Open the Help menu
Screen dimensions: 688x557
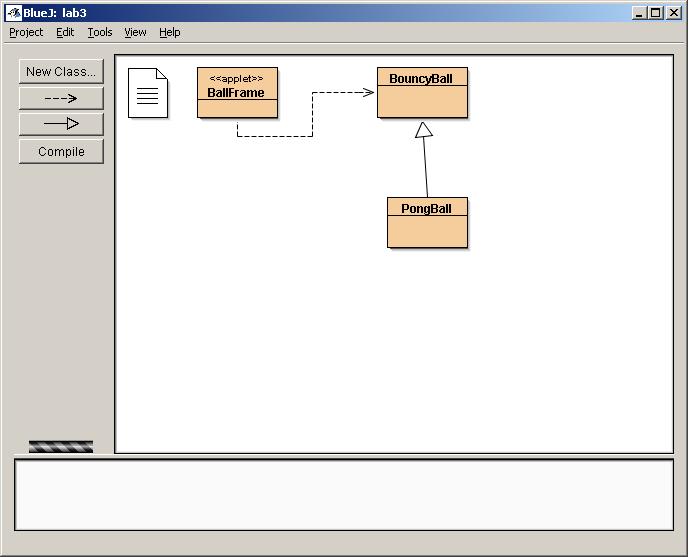click(169, 32)
